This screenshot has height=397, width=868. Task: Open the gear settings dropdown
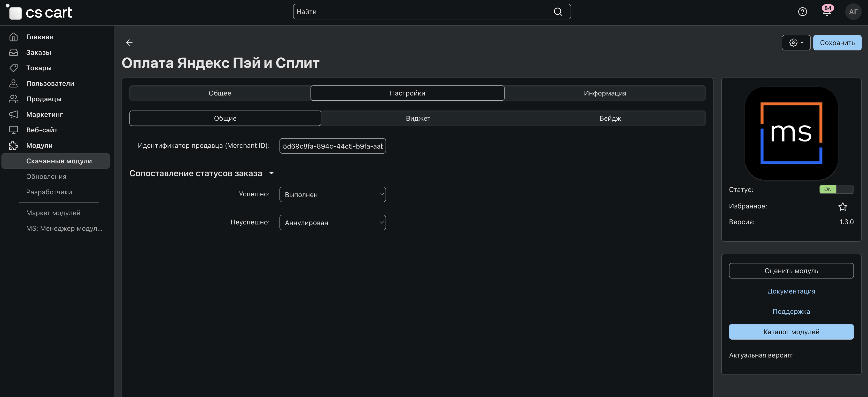point(796,43)
